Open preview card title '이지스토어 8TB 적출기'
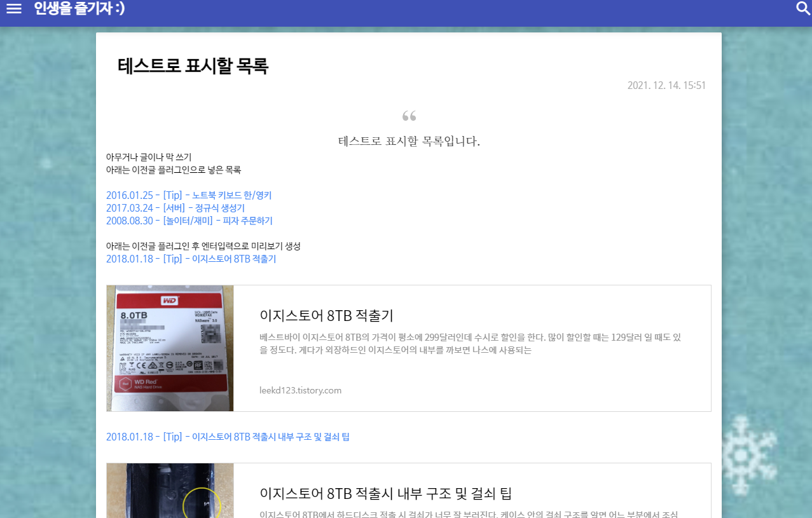 tap(327, 315)
